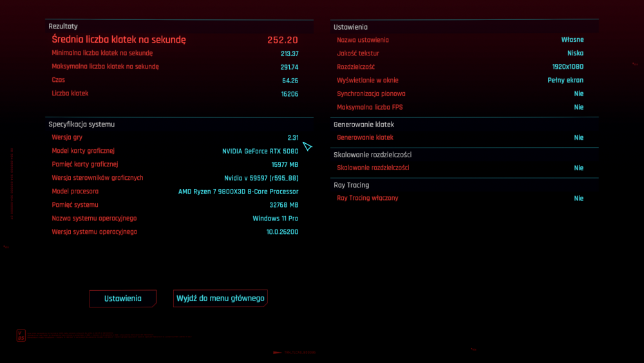Click 'Wersja systemu operacyjnego' label

click(95, 232)
